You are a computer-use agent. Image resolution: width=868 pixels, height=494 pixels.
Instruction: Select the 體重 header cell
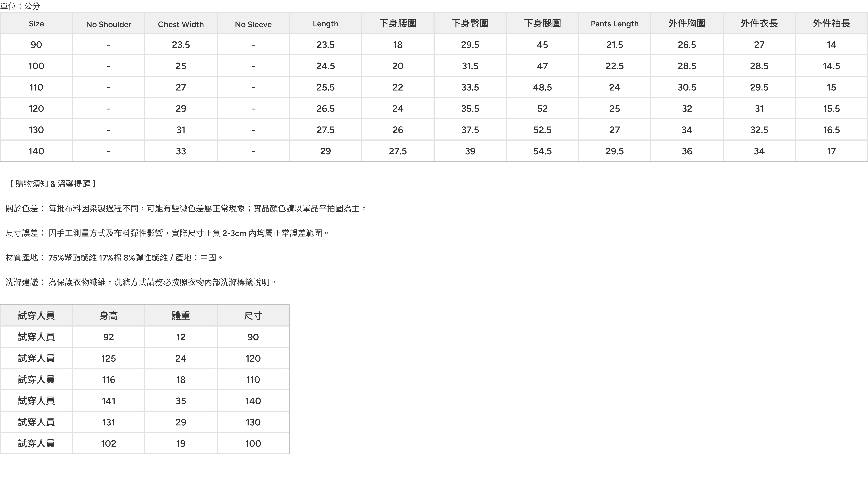(181, 316)
